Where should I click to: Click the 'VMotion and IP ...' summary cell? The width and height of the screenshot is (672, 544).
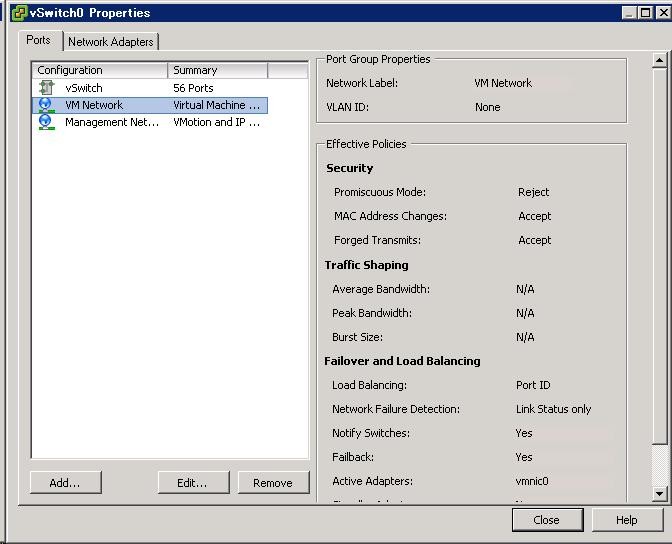tap(216, 122)
